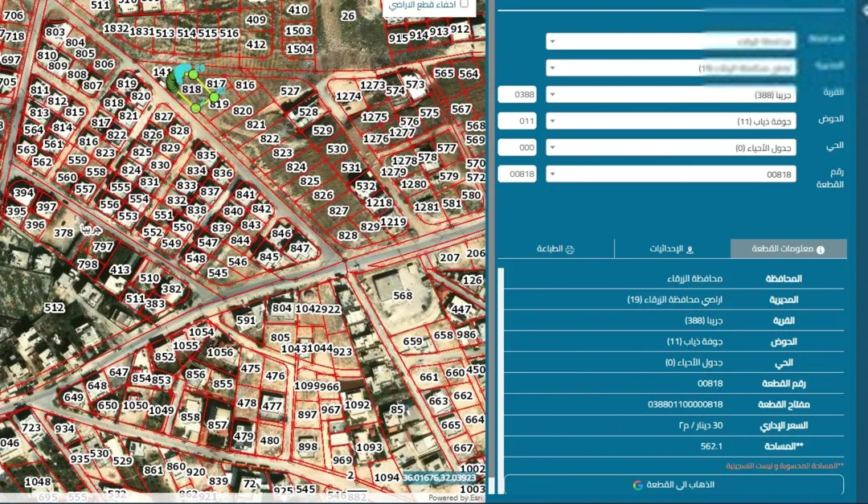Select parcel 1504 on the map
Screen dimensions: 868x504
point(300,49)
